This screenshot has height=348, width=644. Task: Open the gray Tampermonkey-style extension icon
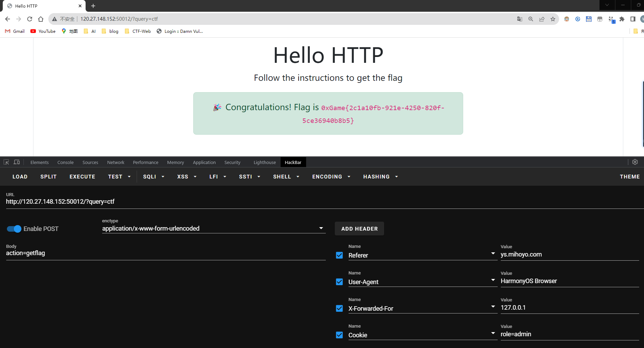pos(600,19)
